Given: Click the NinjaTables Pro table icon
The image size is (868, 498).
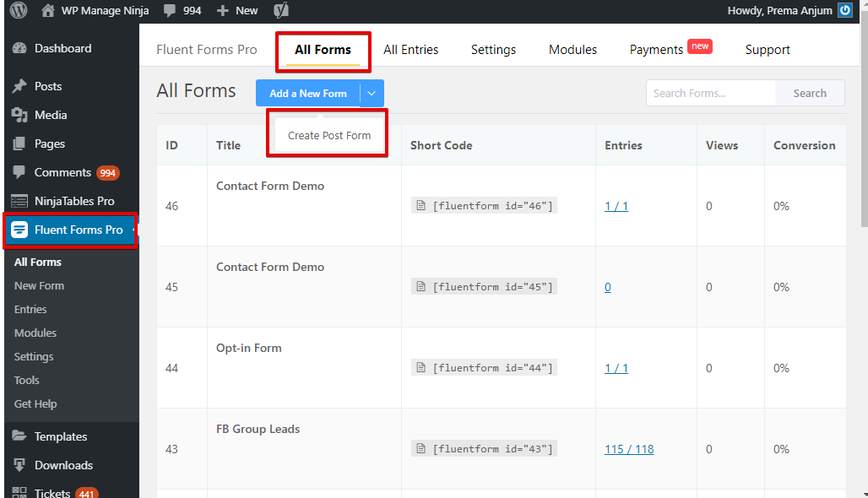Looking at the screenshot, I should pos(19,201).
